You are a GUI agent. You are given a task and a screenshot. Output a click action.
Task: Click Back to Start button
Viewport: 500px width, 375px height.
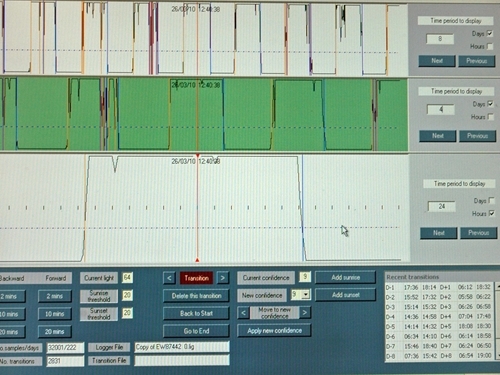pyautogui.click(x=196, y=313)
